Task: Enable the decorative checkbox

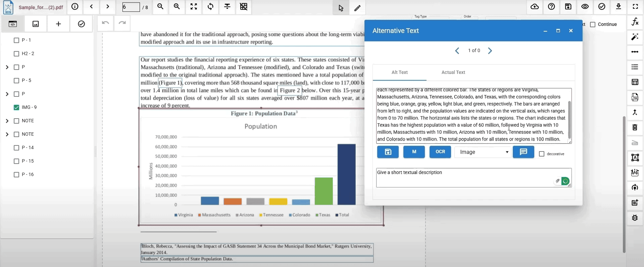Action: click(x=542, y=154)
